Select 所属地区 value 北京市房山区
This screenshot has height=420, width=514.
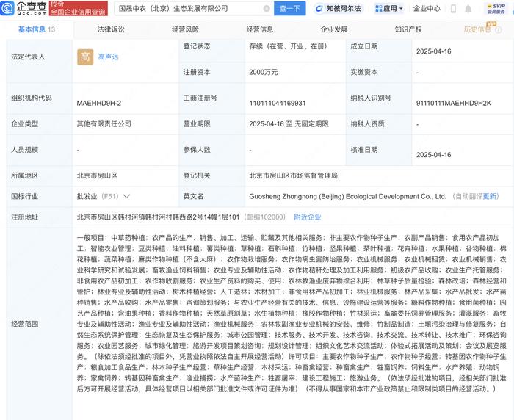click(98, 175)
